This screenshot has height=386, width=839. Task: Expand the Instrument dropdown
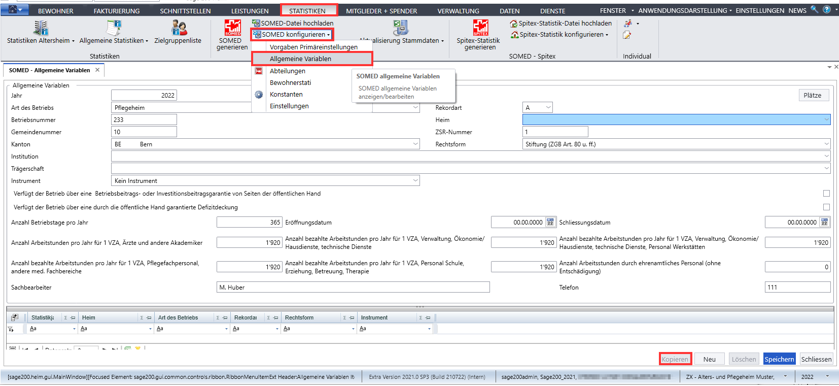click(x=416, y=181)
